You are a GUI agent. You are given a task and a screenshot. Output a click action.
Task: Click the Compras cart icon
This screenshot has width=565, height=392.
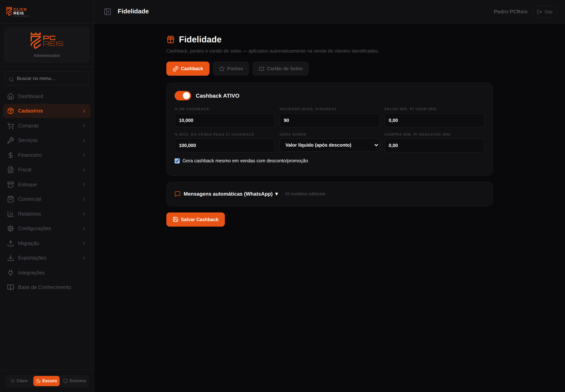point(11,126)
